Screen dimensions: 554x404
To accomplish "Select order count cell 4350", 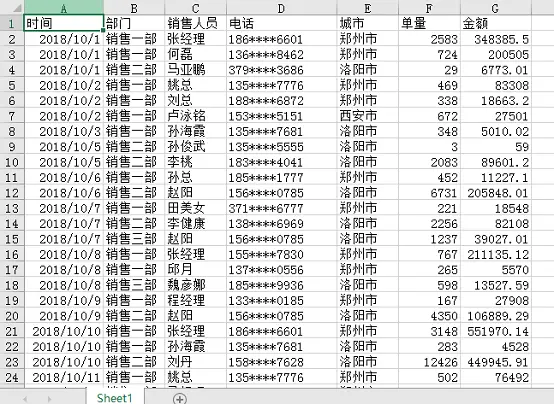I will point(430,316).
